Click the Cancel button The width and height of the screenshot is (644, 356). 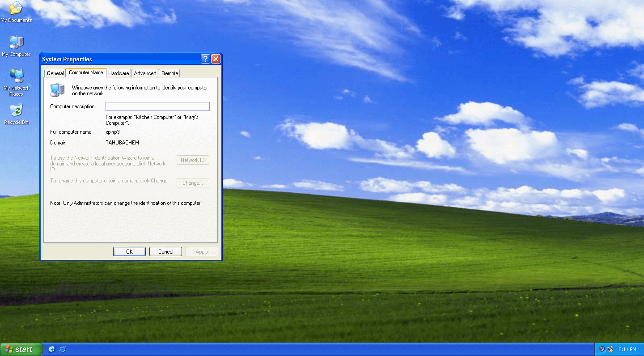tap(165, 252)
